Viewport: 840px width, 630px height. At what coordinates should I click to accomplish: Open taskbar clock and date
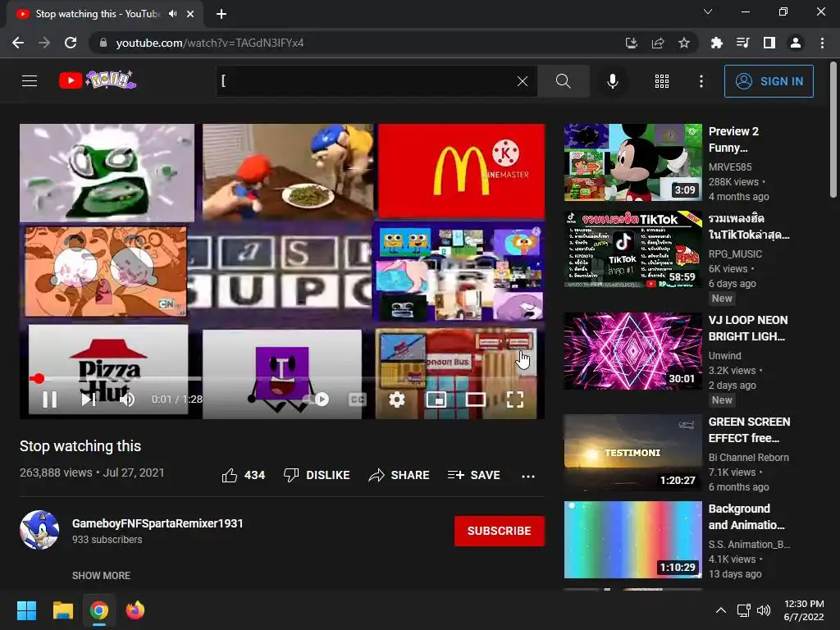(804, 610)
